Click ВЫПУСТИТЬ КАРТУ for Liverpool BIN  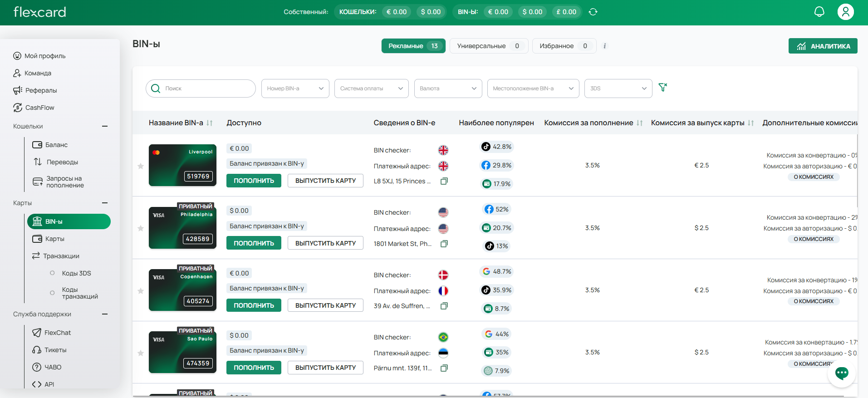coord(325,181)
